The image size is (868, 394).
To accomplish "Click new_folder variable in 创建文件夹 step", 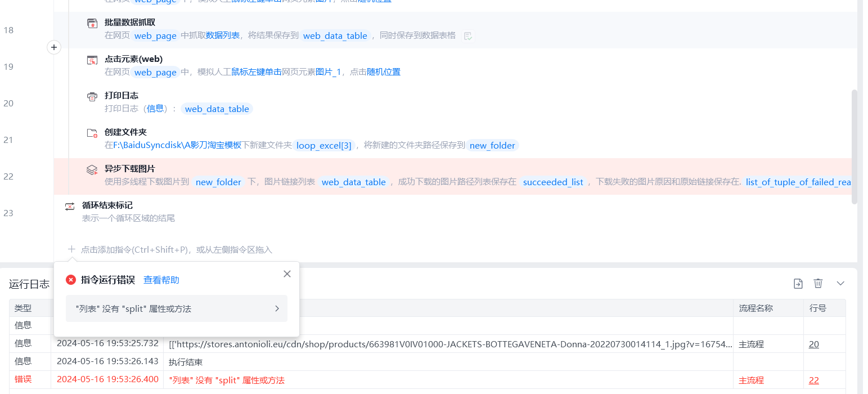I will pos(492,146).
